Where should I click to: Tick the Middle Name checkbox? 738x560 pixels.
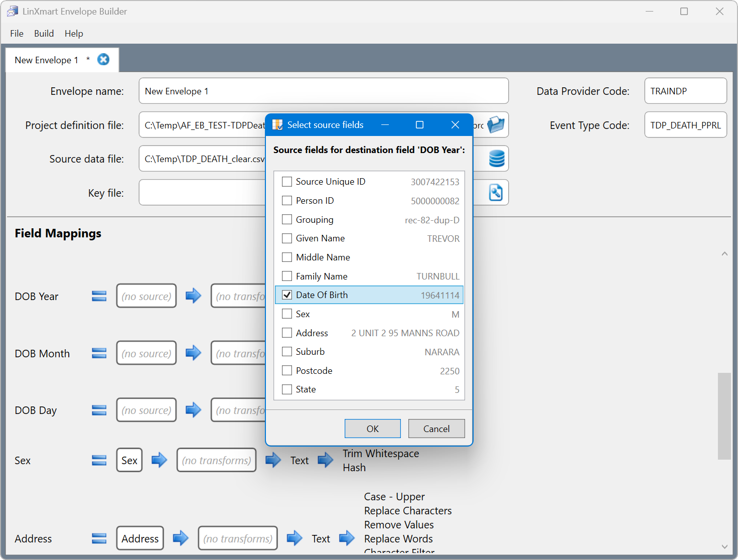[287, 257]
